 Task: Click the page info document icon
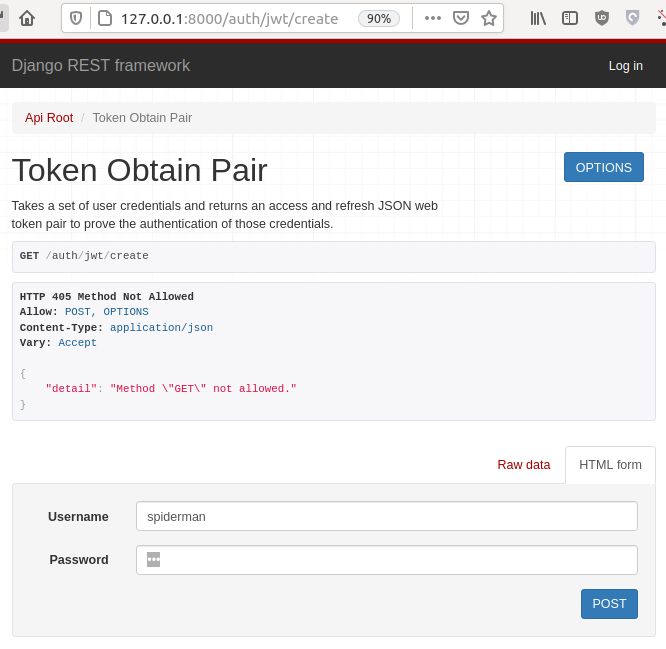(104, 18)
